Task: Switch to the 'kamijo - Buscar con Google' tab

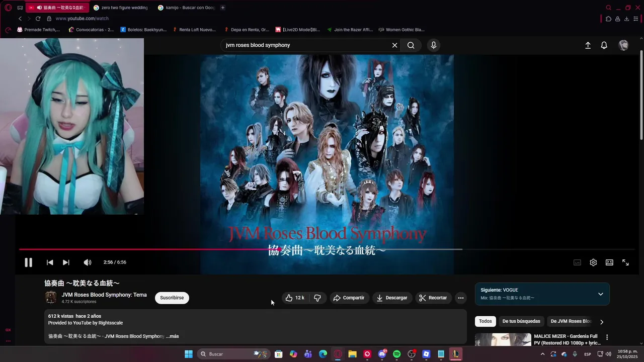Action: [x=186, y=8]
